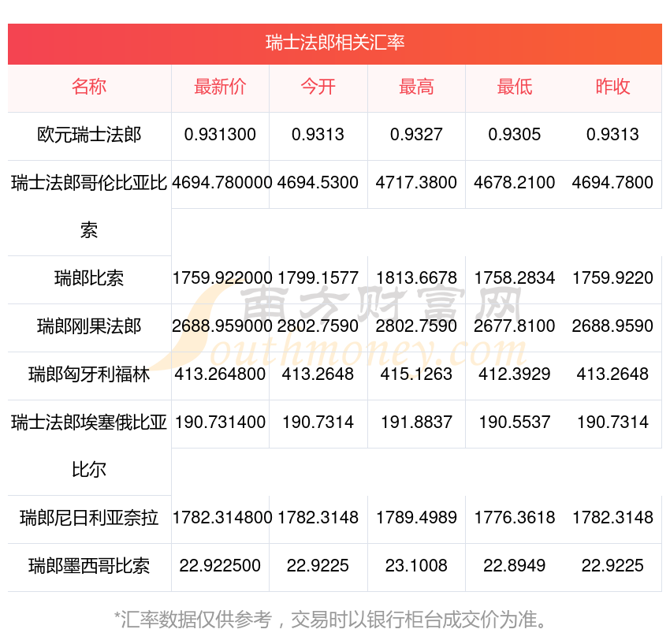670x644 pixels.
Task: Select the 最低 column header
Action: [514, 87]
